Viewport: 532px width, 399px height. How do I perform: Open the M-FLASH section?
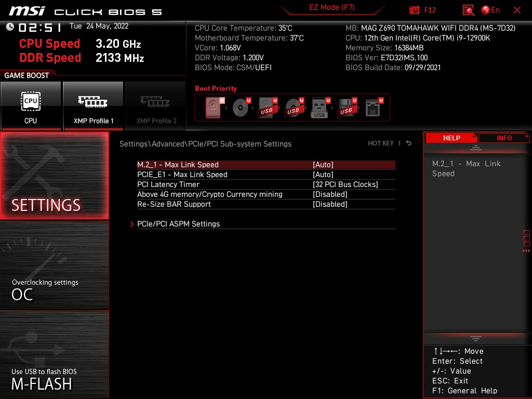(54, 354)
